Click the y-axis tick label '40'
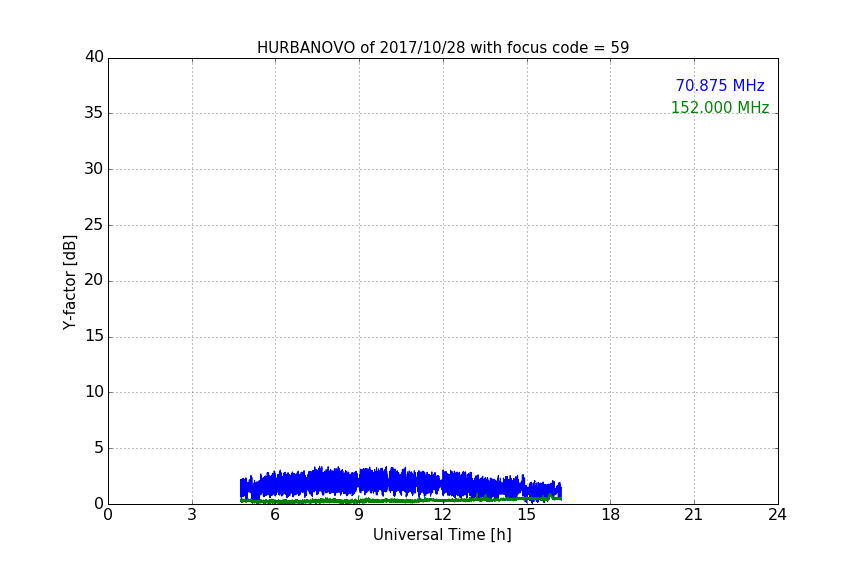 [94, 57]
